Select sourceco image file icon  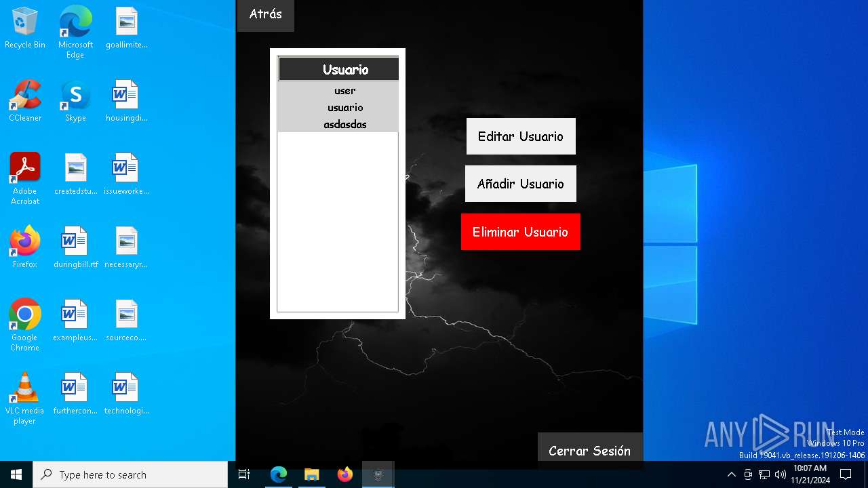[x=126, y=321]
